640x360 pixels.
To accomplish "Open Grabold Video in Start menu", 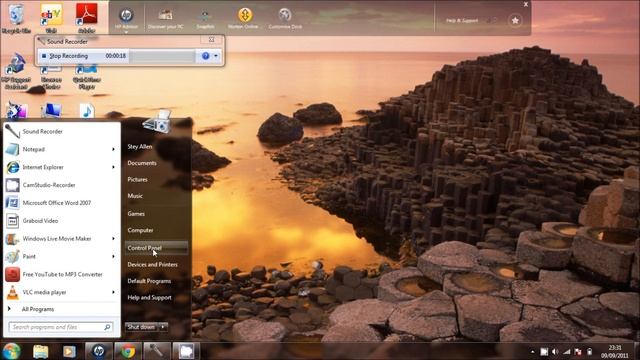I will pyautogui.click(x=62, y=221).
